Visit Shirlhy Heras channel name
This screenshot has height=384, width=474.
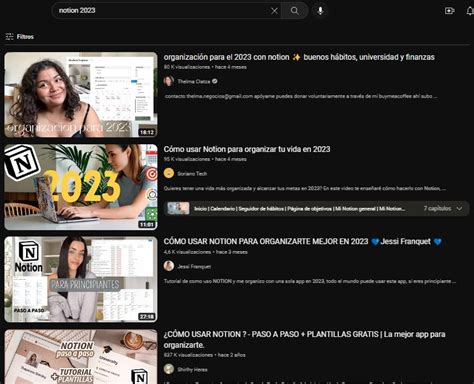[x=192, y=369]
